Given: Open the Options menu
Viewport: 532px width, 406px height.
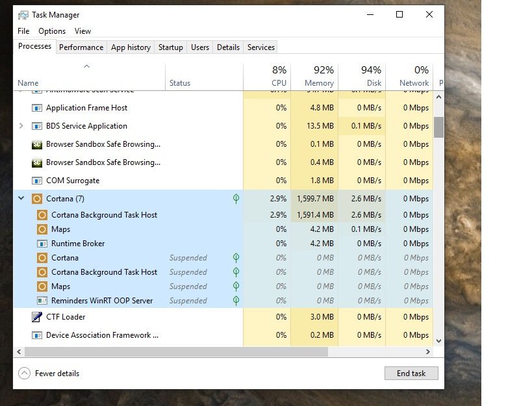Looking at the screenshot, I should coord(52,31).
